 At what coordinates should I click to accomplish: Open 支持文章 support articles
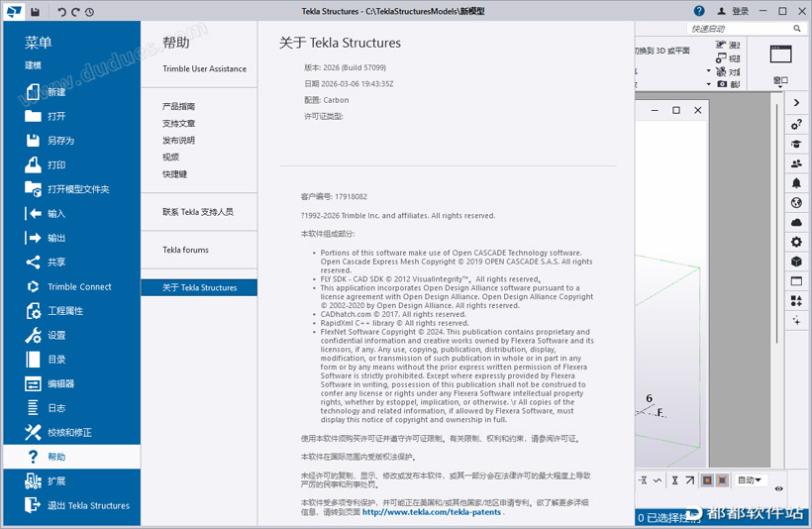point(178,123)
